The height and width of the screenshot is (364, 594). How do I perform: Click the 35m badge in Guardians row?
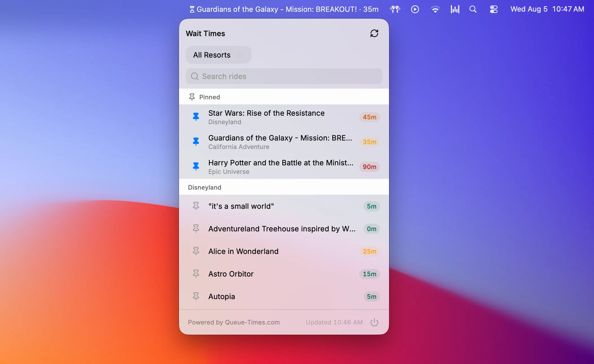pos(369,142)
